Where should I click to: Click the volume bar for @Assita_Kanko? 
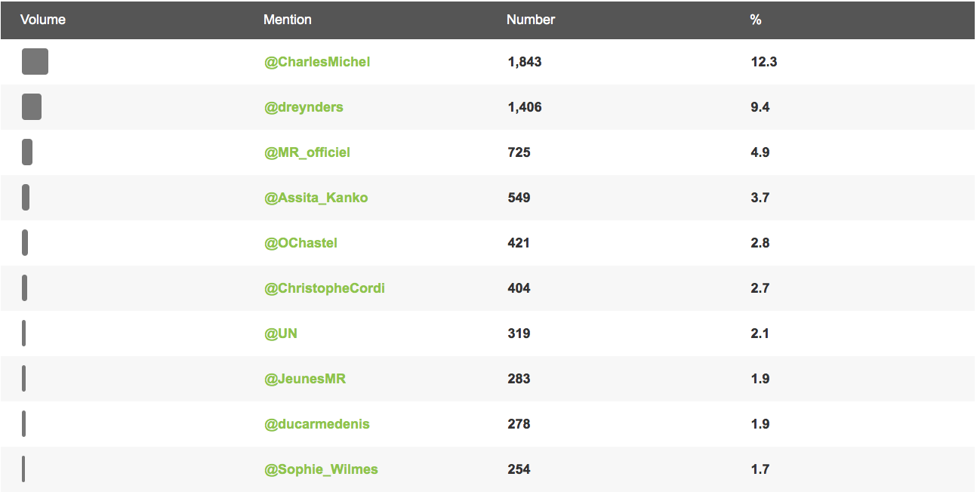26,198
